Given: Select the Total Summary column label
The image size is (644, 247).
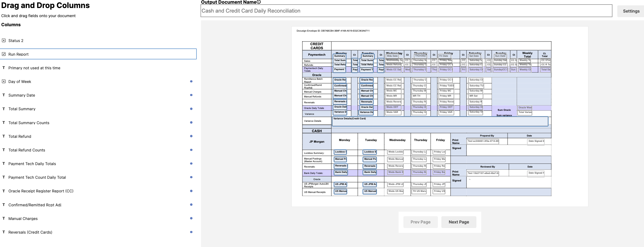Looking at the screenshot, I should pos(22,109).
